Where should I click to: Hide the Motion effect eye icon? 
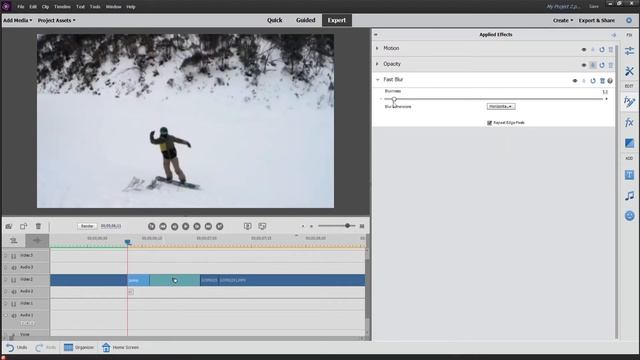click(x=584, y=49)
